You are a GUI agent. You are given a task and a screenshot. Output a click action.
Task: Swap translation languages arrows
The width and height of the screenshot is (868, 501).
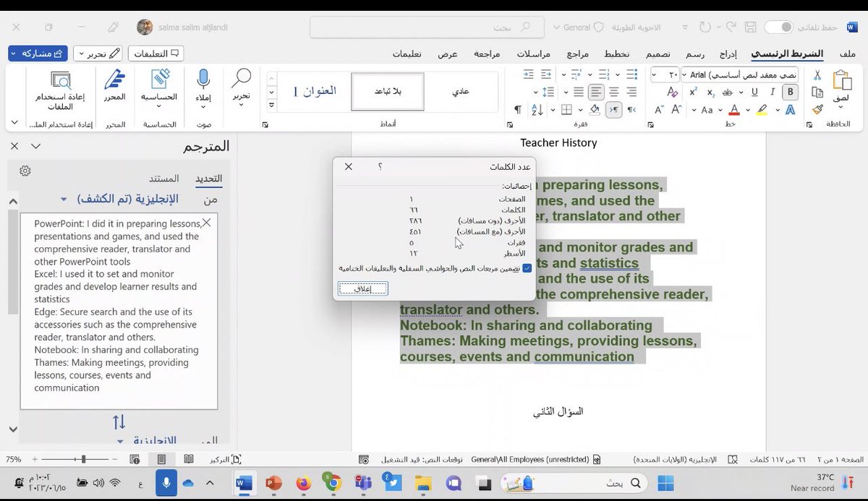tap(119, 421)
